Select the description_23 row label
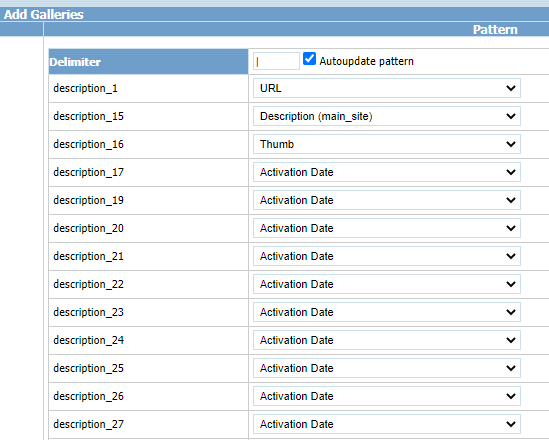The image size is (549, 440). tap(88, 313)
